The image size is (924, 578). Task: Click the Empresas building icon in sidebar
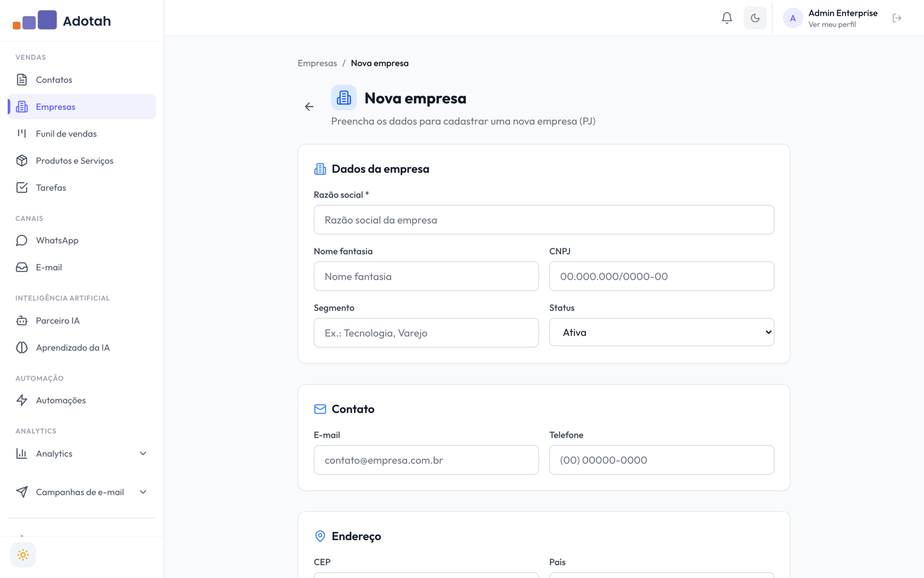[x=22, y=107]
